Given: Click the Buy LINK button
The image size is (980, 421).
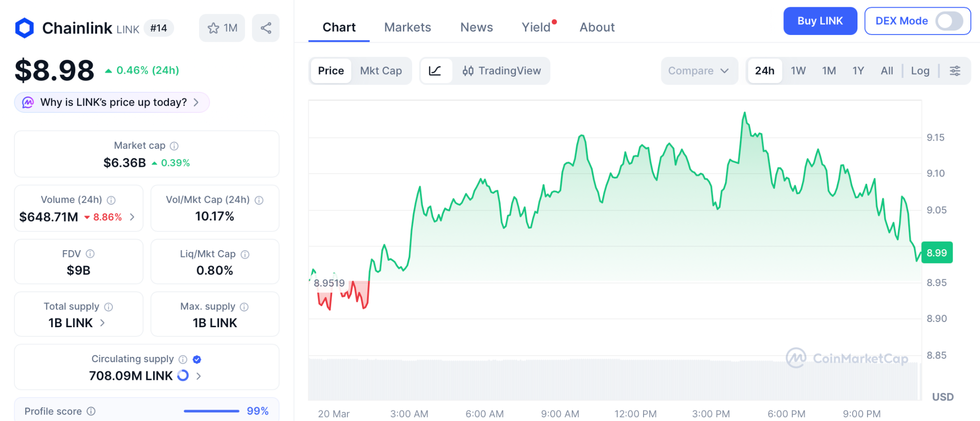Looking at the screenshot, I should 820,21.
